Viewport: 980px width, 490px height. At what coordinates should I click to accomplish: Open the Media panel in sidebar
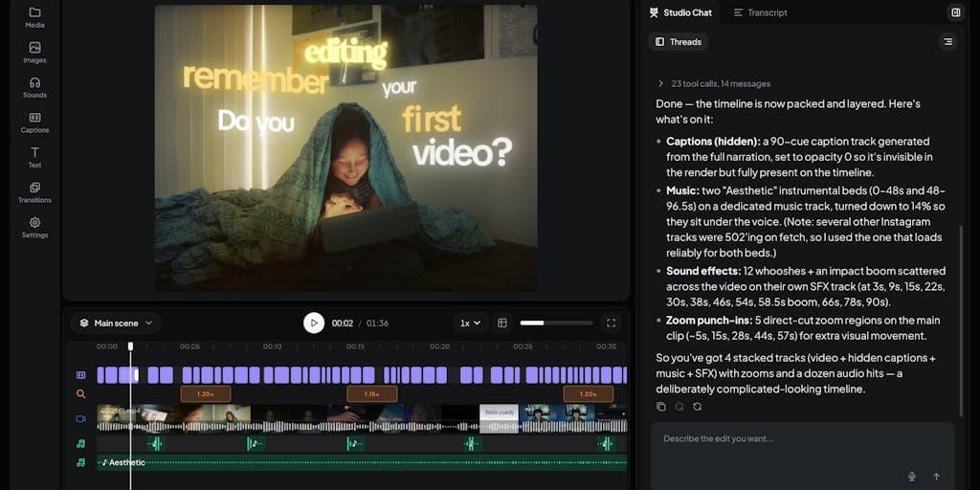point(35,17)
